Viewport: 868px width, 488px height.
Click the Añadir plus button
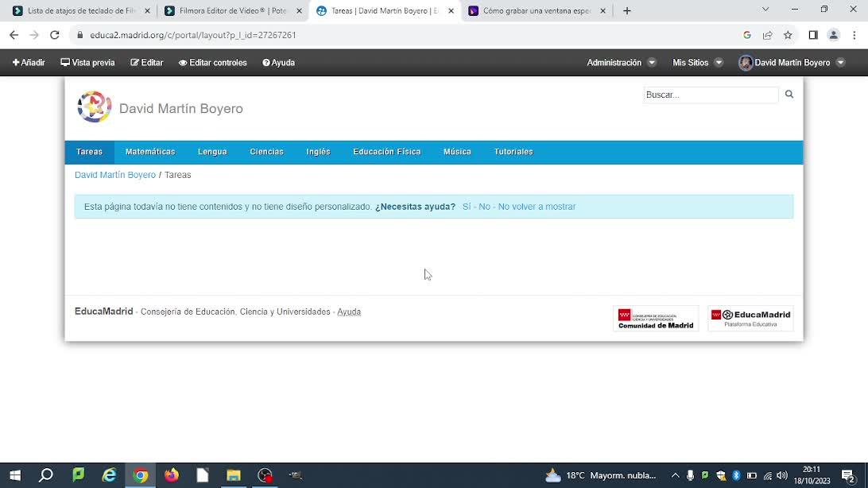click(x=29, y=63)
